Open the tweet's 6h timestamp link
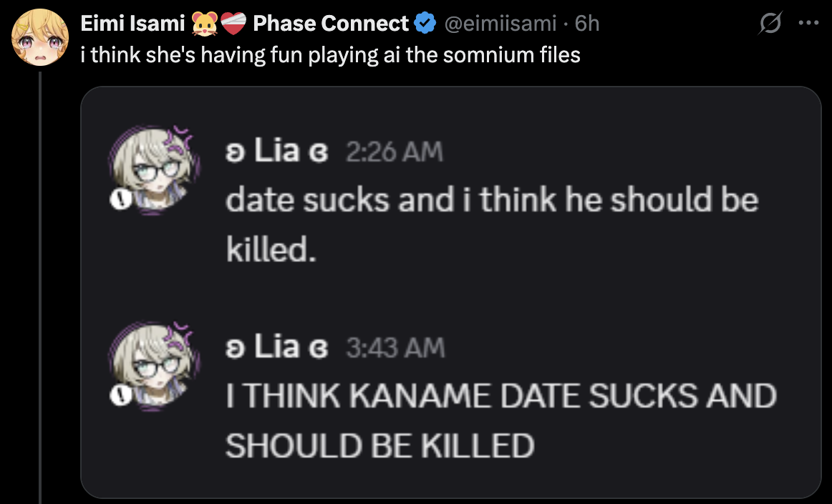 tap(587, 24)
